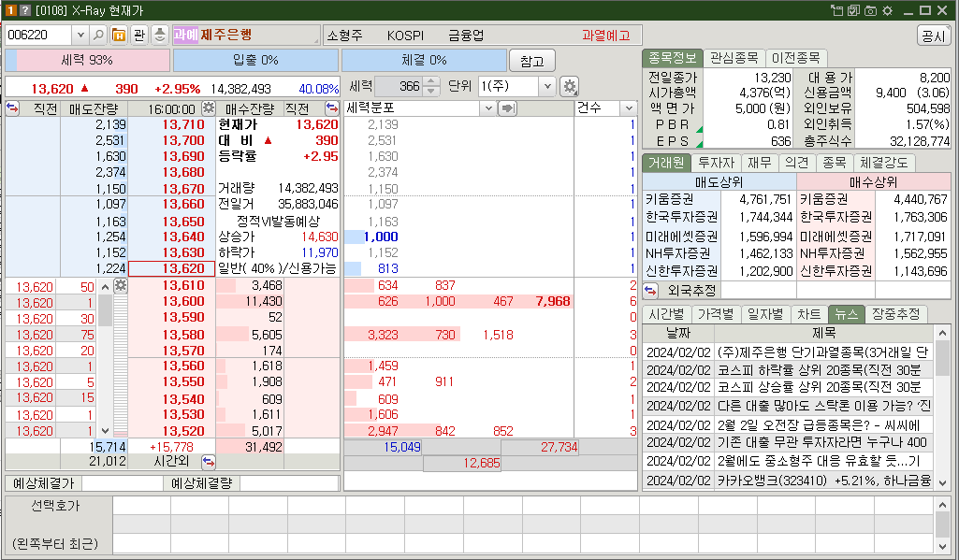Switch to the 장중추정 tab
The image size is (959, 560).
(x=896, y=314)
